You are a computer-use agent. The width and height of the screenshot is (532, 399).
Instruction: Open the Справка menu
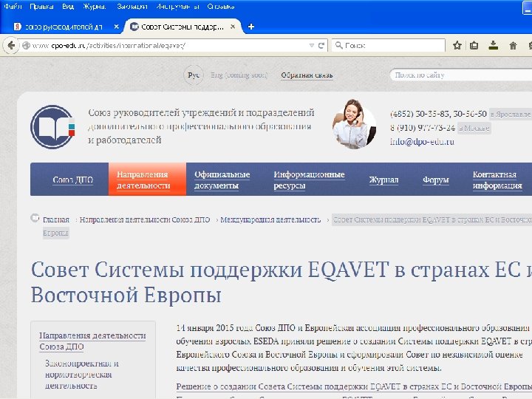pos(220,7)
